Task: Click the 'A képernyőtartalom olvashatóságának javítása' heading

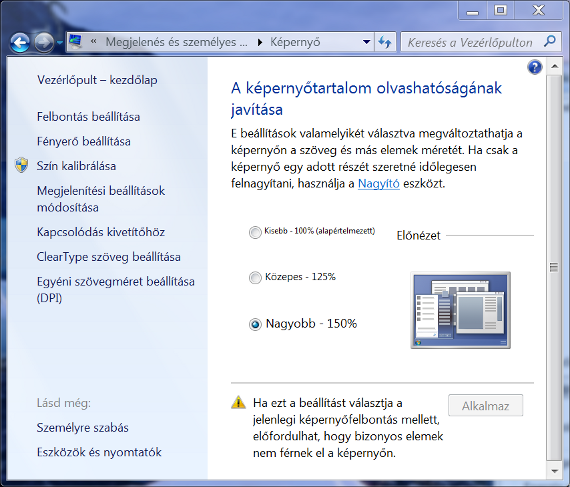Action: (366, 99)
